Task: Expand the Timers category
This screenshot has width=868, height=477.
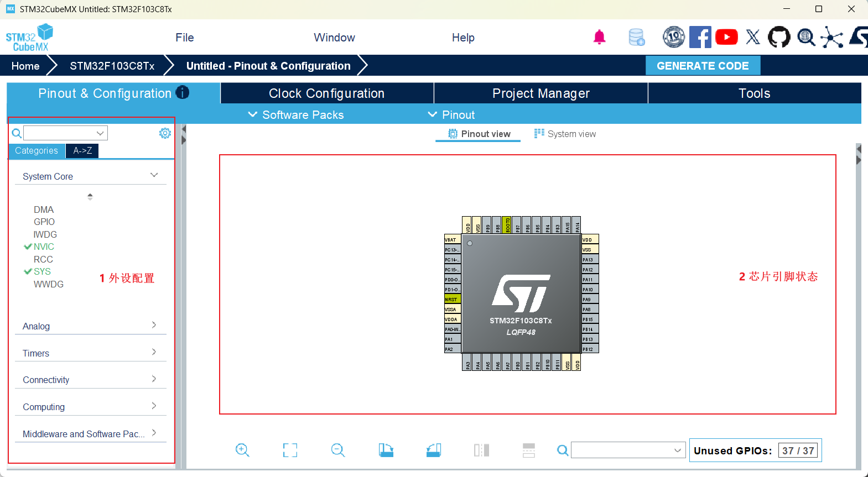Action: (x=91, y=353)
